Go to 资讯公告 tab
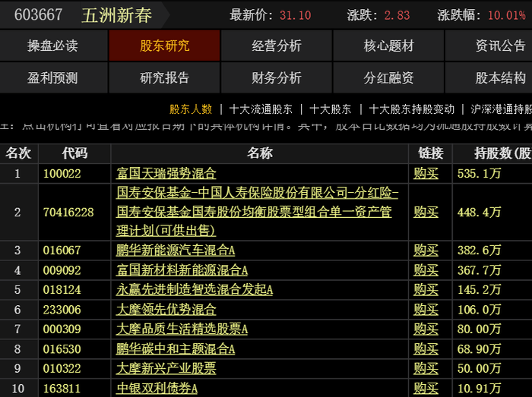The image size is (532, 397). point(489,46)
